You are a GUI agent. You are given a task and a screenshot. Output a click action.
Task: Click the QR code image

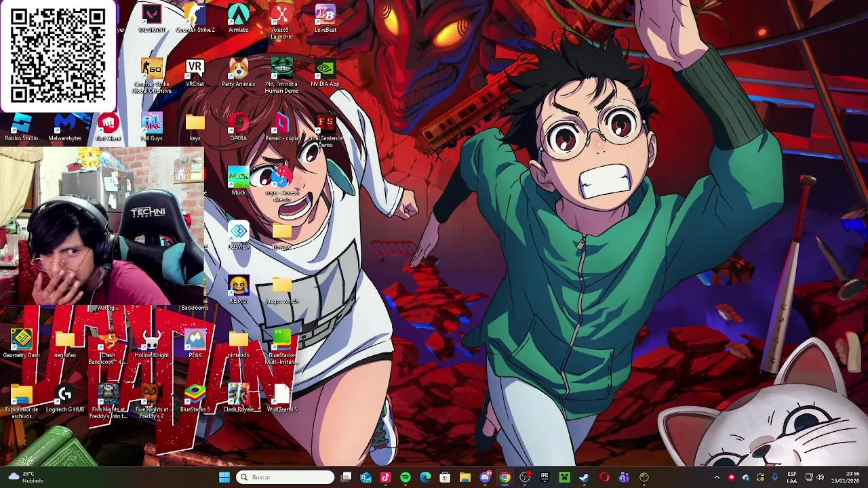[x=58, y=56]
